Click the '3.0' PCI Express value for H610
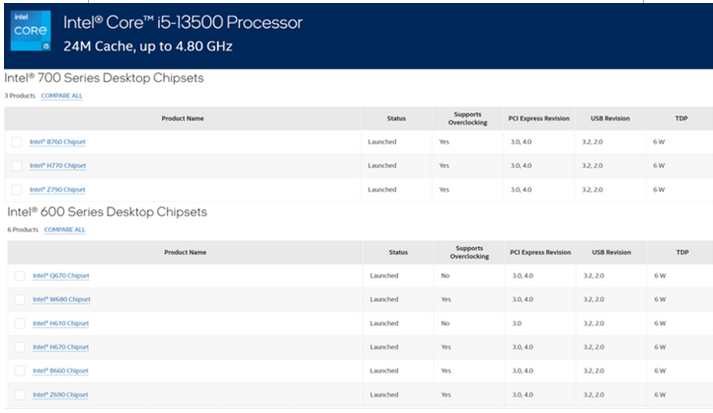Screen dimensions: 713x413 click(517, 323)
